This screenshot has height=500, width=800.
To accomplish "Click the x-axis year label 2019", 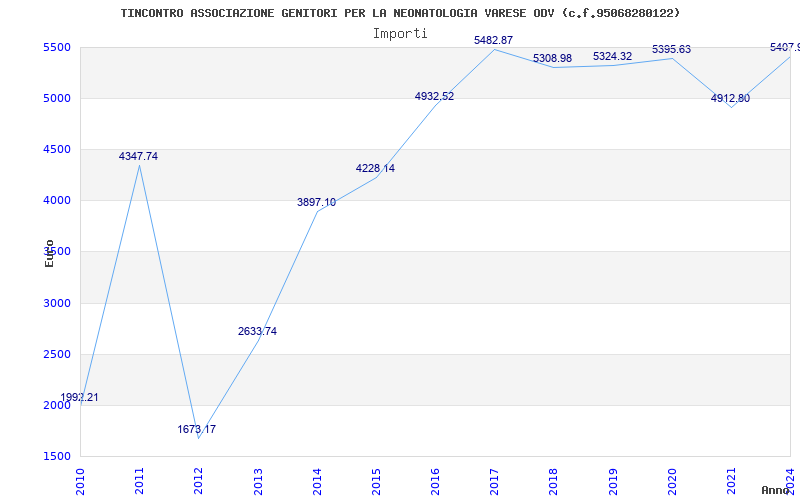I will (x=613, y=481).
